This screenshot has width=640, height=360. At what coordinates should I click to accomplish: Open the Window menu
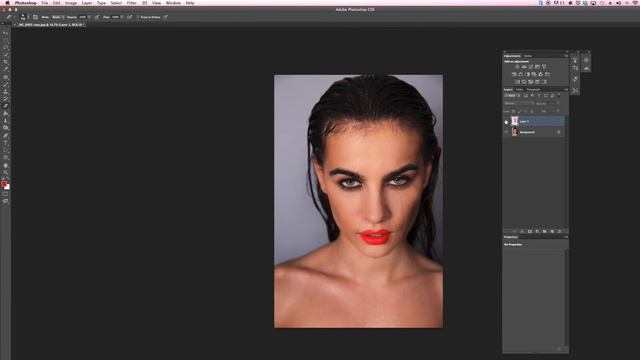coord(173,3)
